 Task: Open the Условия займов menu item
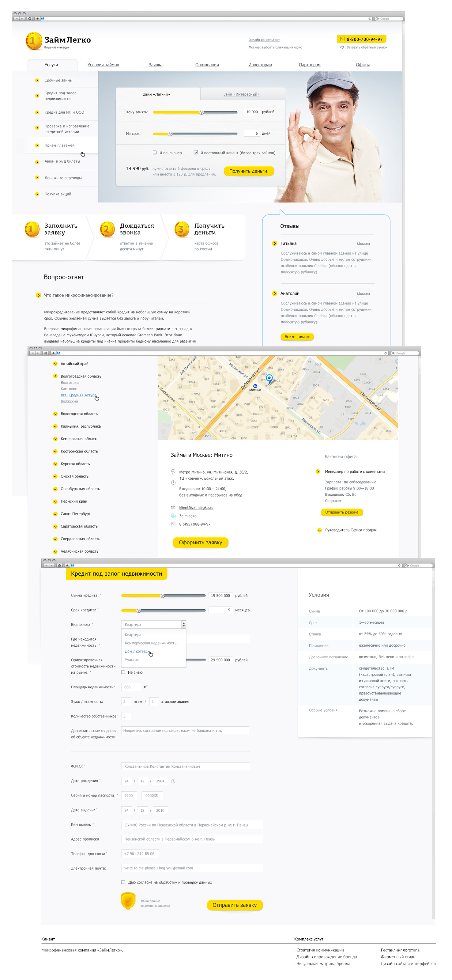pos(103,65)
